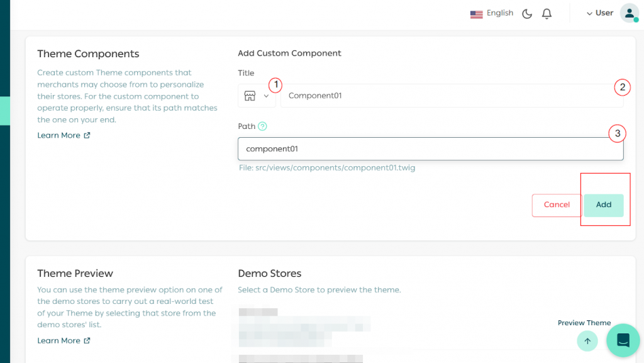The height and width of the screenshot is (363, 644).
Task: Click the Add button
Action: coord(603,205)
